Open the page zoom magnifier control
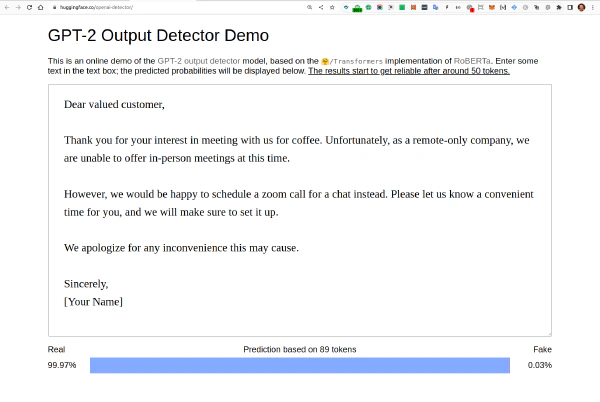 [310, 7]
